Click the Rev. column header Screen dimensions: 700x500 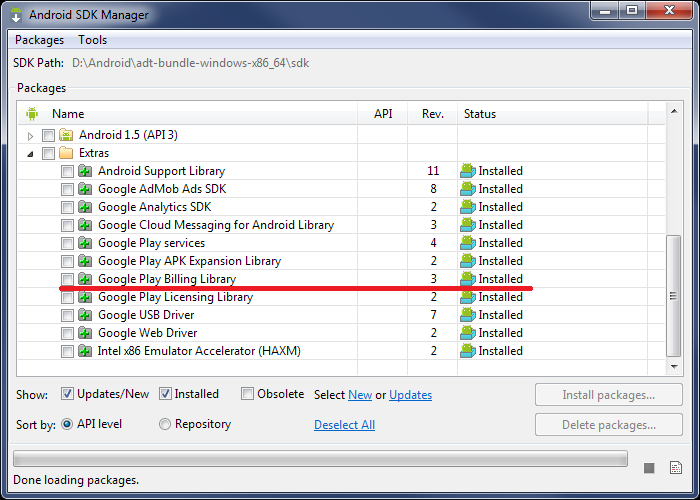tap(433, 114)
